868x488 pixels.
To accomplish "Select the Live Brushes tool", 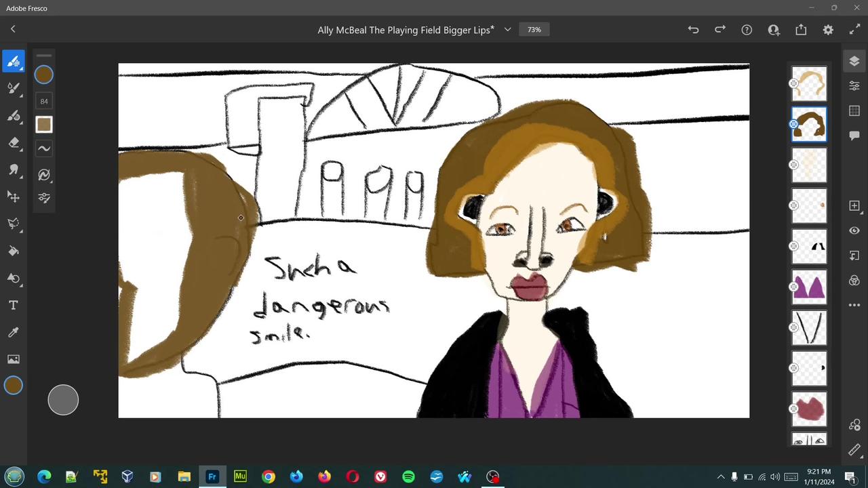I will 13,88.
